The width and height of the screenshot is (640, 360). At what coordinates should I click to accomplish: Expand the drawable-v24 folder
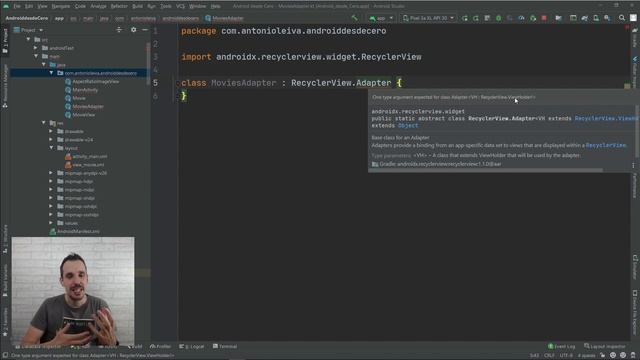point(51,140)
